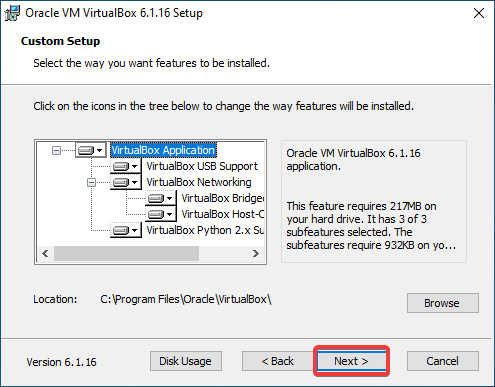Open VirtualBox Application feature drive icon dropdown
The width and height of the screenshot is (495, 387).
(90, 150)
